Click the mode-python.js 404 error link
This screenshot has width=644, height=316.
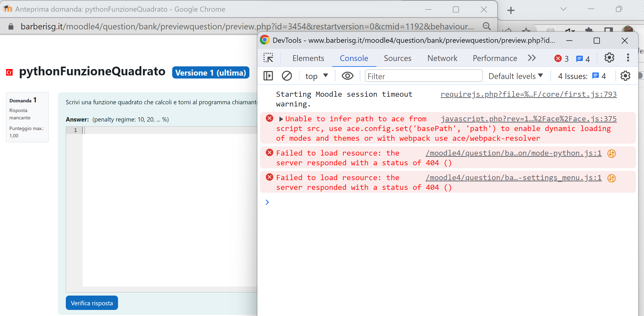point(513,153)
